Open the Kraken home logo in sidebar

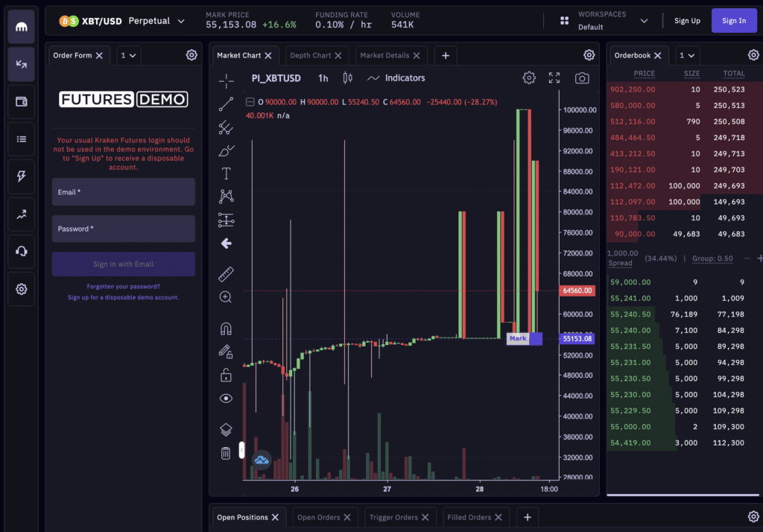click(x=22, y=27)
